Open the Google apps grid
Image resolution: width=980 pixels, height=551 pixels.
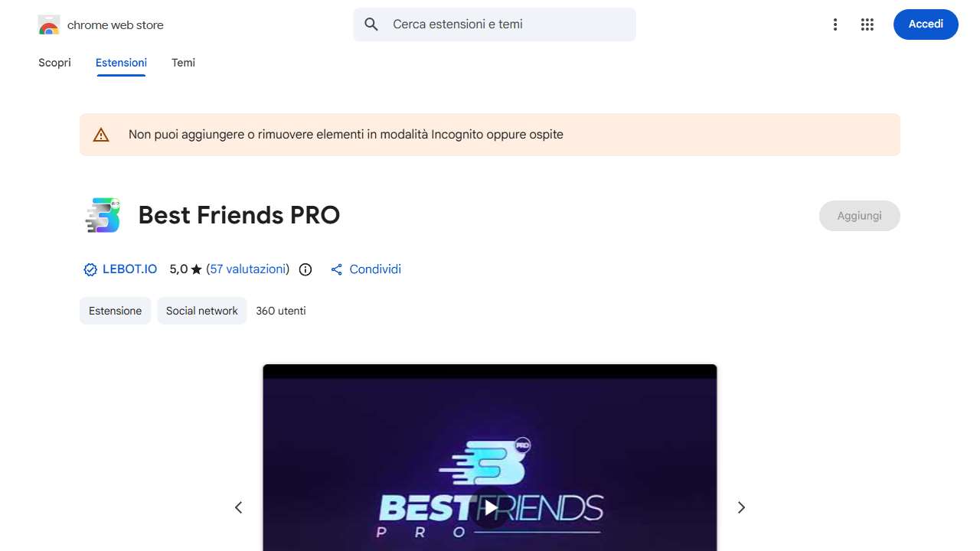click(867, 24)
